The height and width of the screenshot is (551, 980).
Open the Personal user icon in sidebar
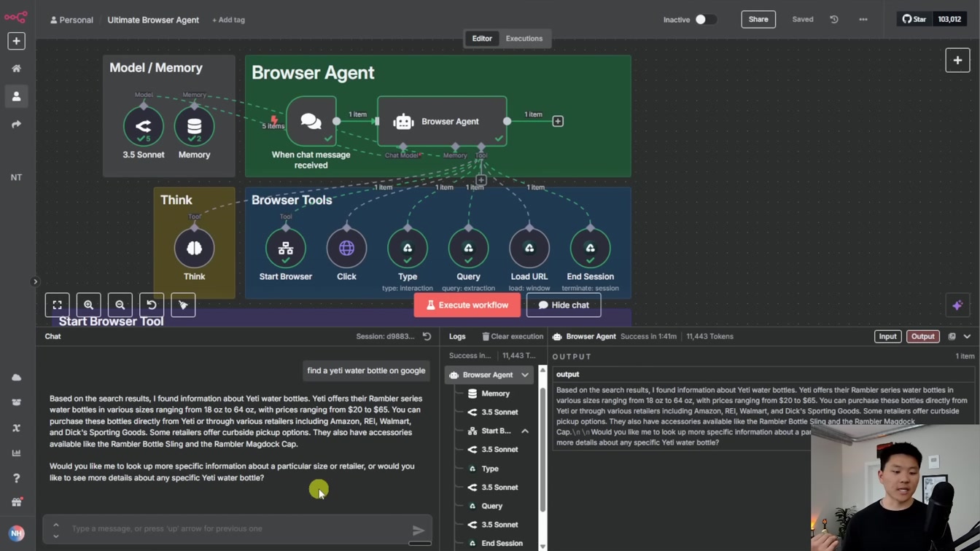point(16,96)
